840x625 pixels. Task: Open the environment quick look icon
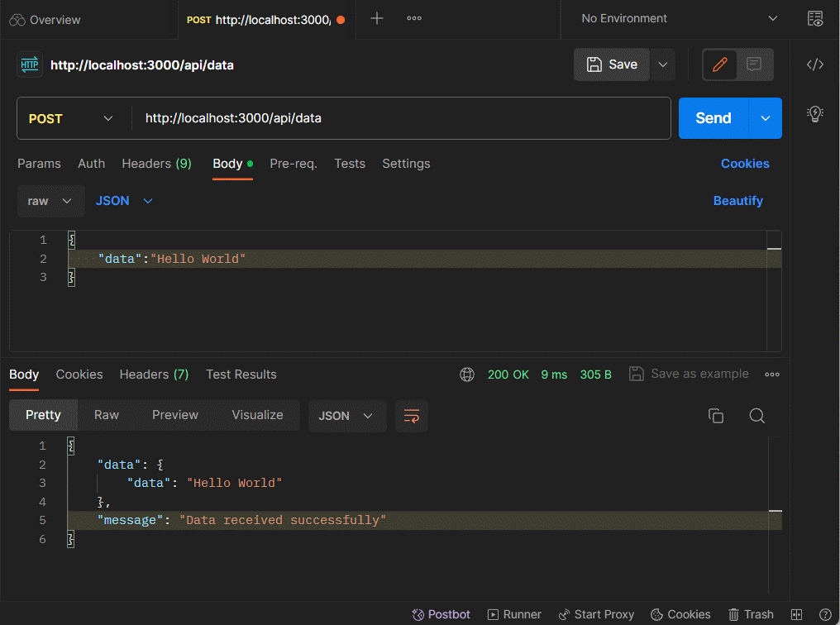click(x=814, y=19)
